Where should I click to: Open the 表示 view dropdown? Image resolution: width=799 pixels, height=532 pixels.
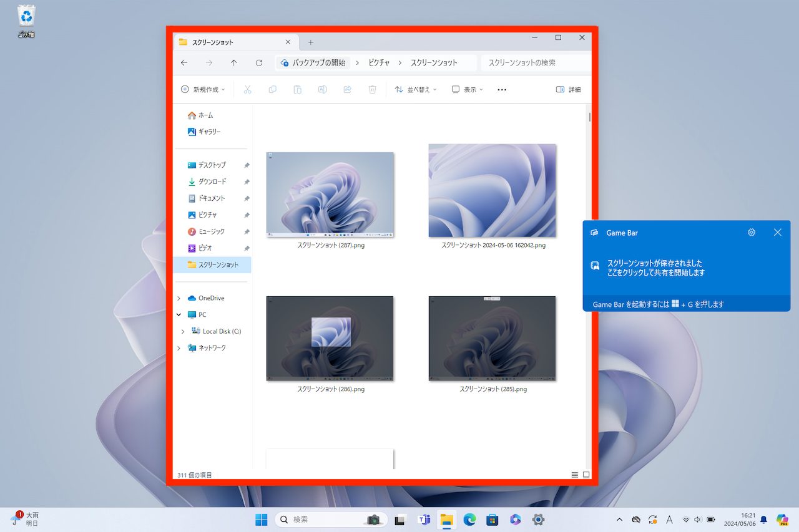pos(467,90)
